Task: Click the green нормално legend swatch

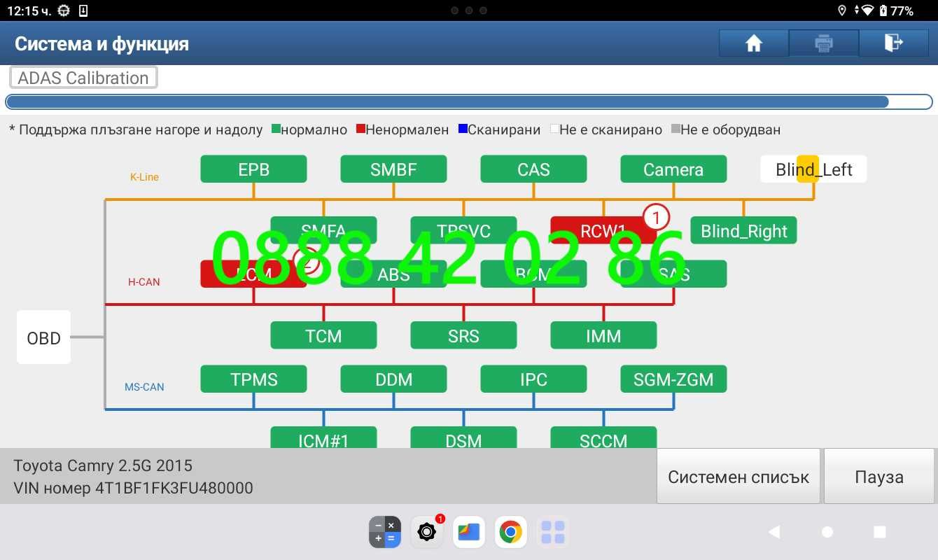Action: point(276,129)
